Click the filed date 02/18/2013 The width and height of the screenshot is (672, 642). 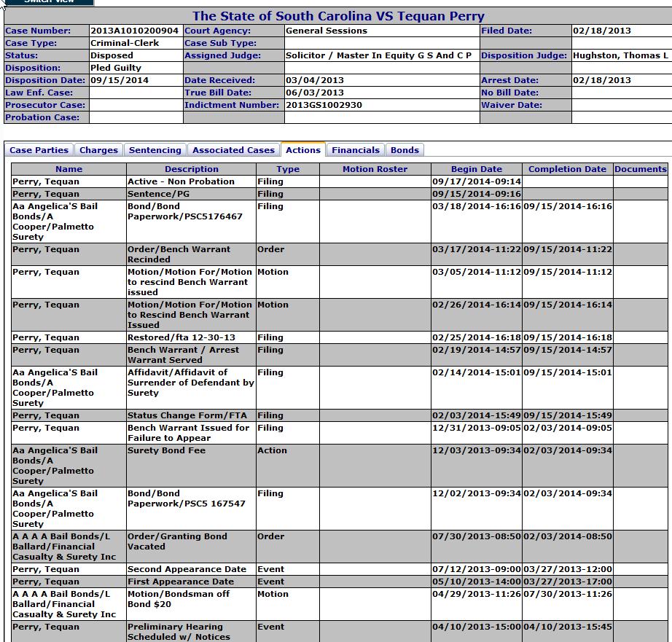pyautogui.click(x=602, y=31)
